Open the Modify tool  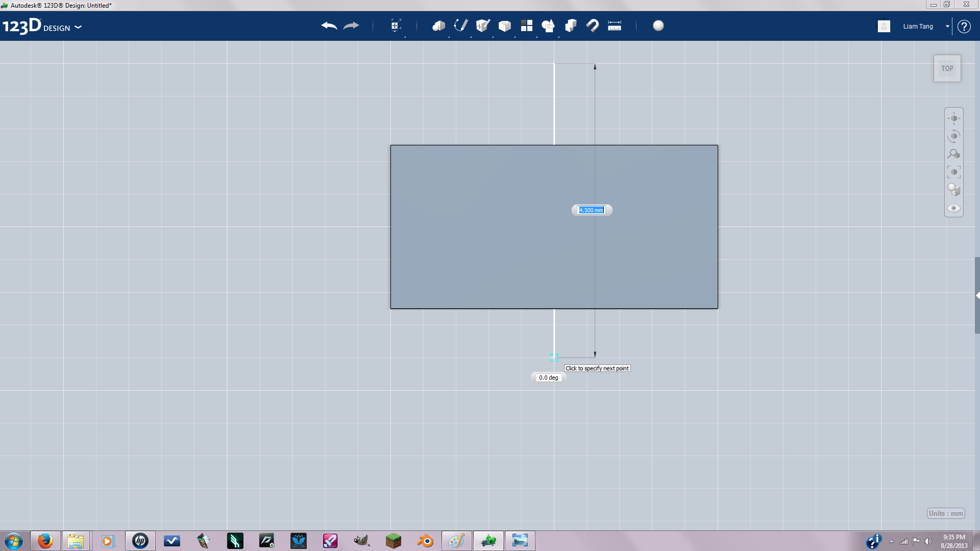pyautogui.click(x=505, y=26)
